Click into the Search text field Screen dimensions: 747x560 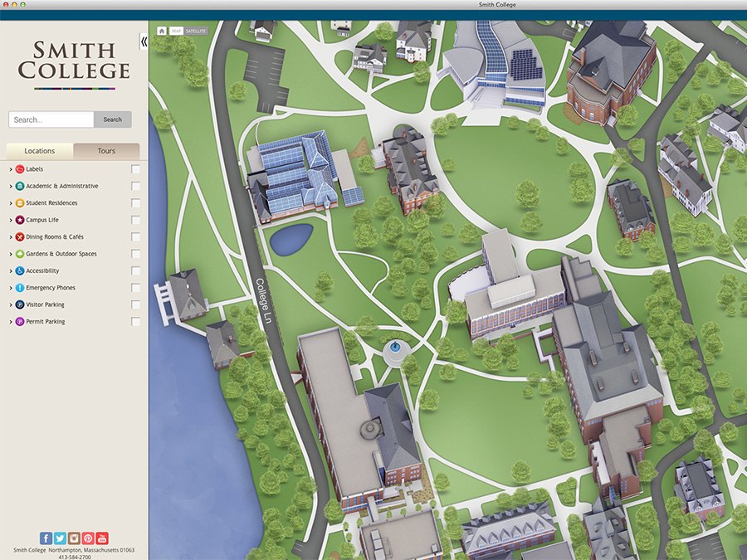(51, 119)
